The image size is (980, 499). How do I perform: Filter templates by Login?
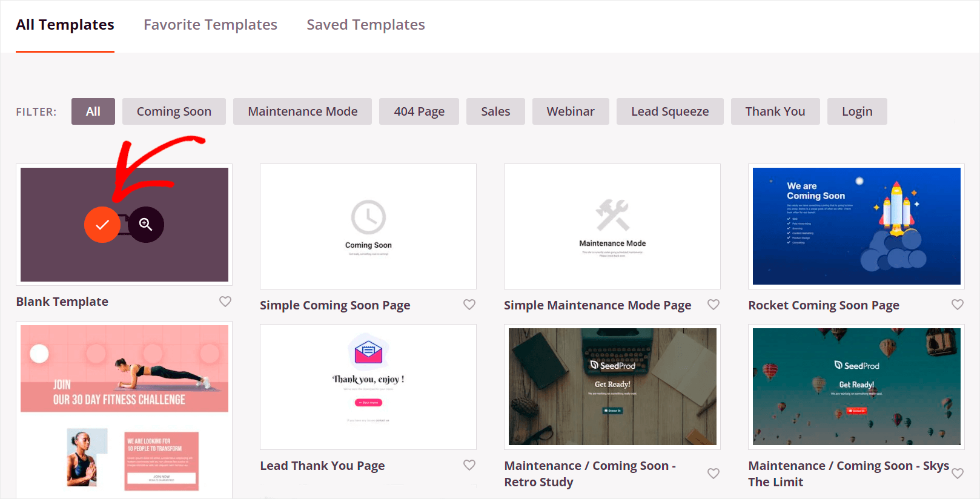pos(857,111)
